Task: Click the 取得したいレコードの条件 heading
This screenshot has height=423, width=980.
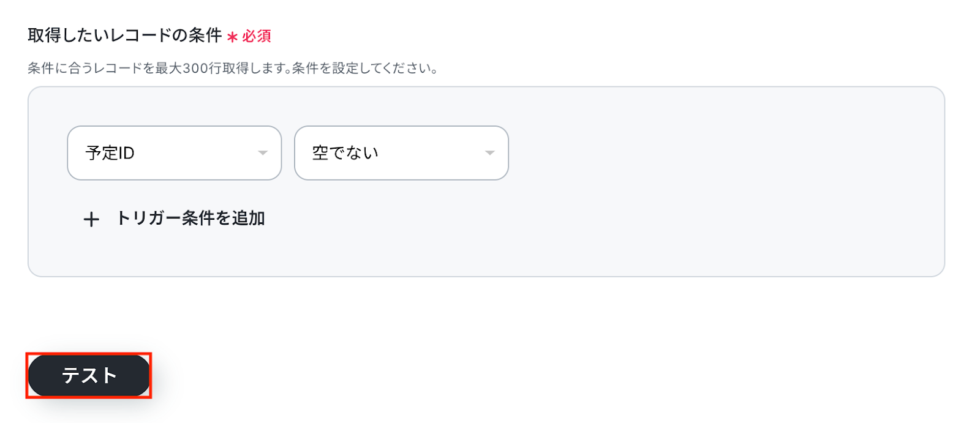Action: tap(124, 36)
